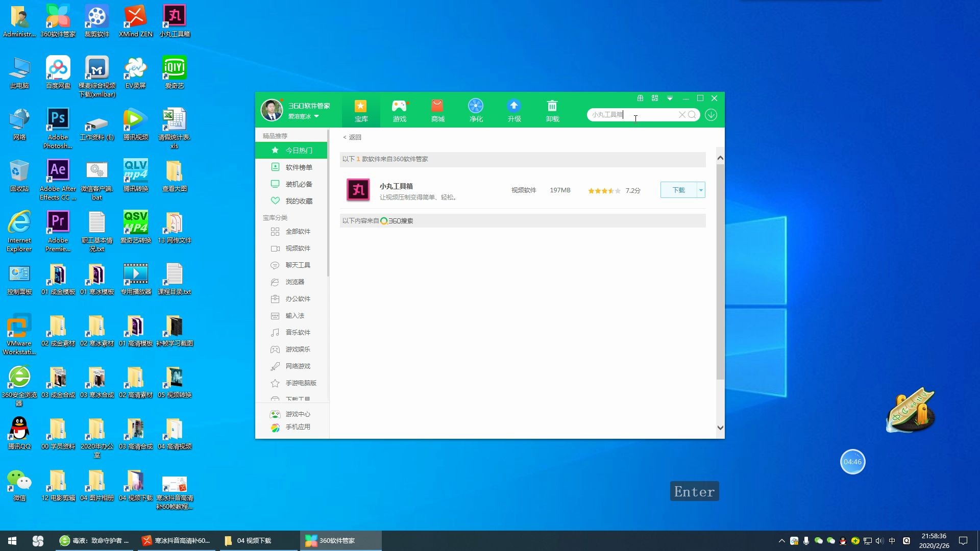Image resolution: width=980 pixels, height=551 pixels.
Task: Switch to the 游戏 games section
Action: tap(399, 110)
